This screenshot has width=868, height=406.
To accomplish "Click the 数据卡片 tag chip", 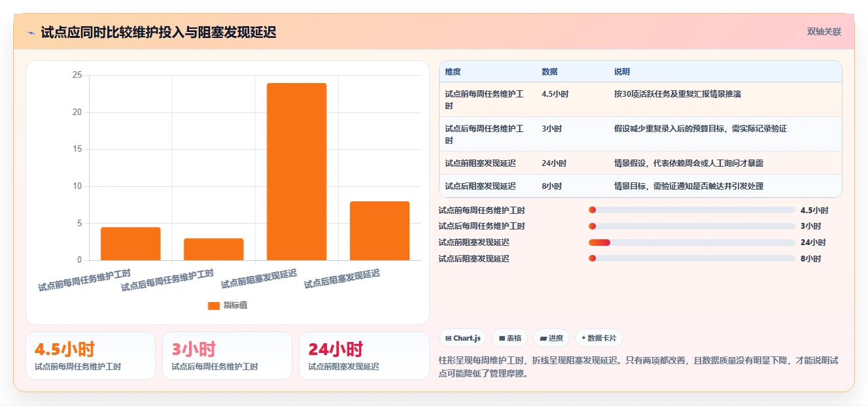I will [599, 338].
